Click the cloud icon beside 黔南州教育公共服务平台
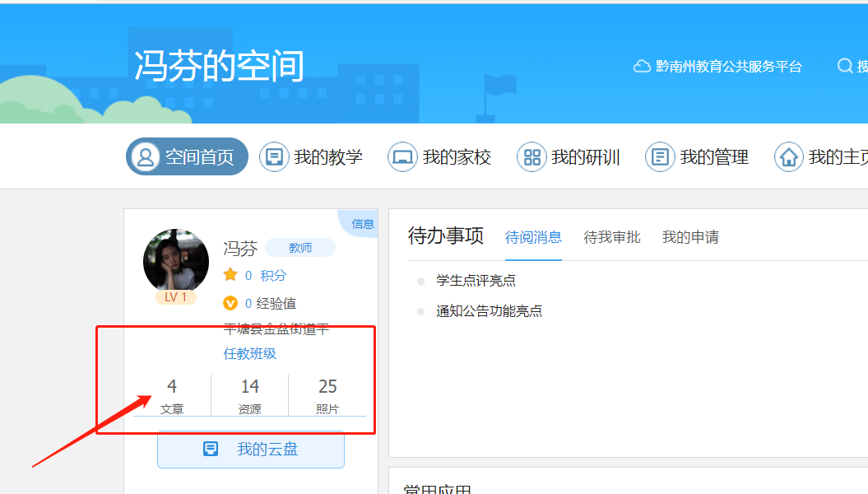This screenshot has height=494, width=868. click(642, 67)
